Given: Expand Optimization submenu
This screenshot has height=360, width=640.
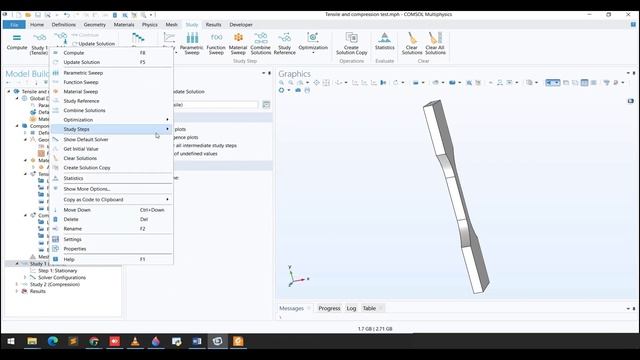Looking at the screenshot, I should tap(111, 120).
